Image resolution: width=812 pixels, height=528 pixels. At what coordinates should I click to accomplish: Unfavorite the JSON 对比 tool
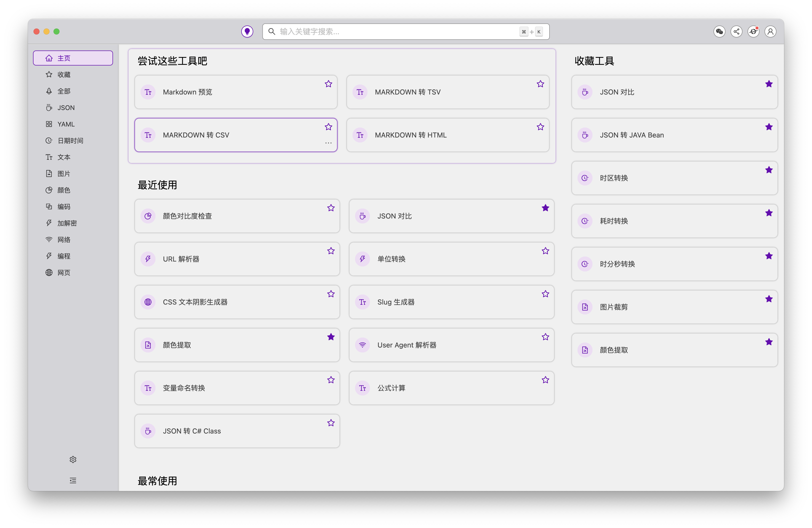coord(545,207)
